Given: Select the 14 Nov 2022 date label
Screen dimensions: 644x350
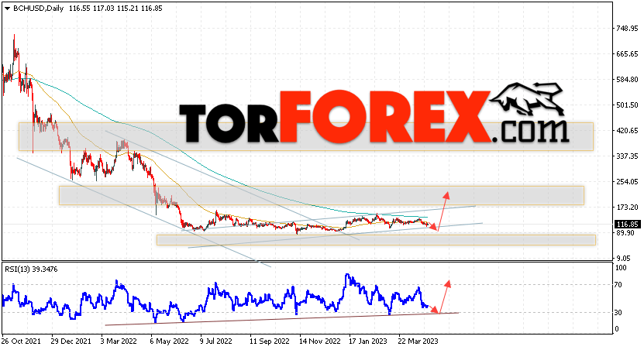Looking at the screenshot, I should [x=320, y=341].
